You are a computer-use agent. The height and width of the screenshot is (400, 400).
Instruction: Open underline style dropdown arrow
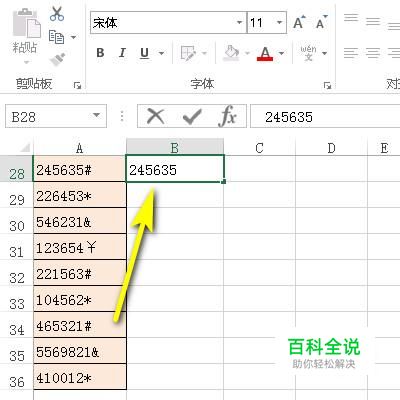point(161,53)
